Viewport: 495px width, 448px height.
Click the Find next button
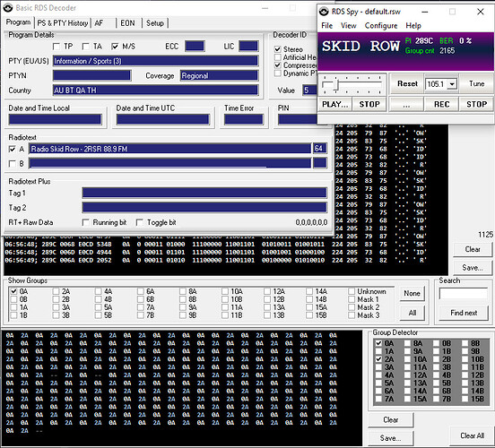pyautogui.click(x=463, y=313)
